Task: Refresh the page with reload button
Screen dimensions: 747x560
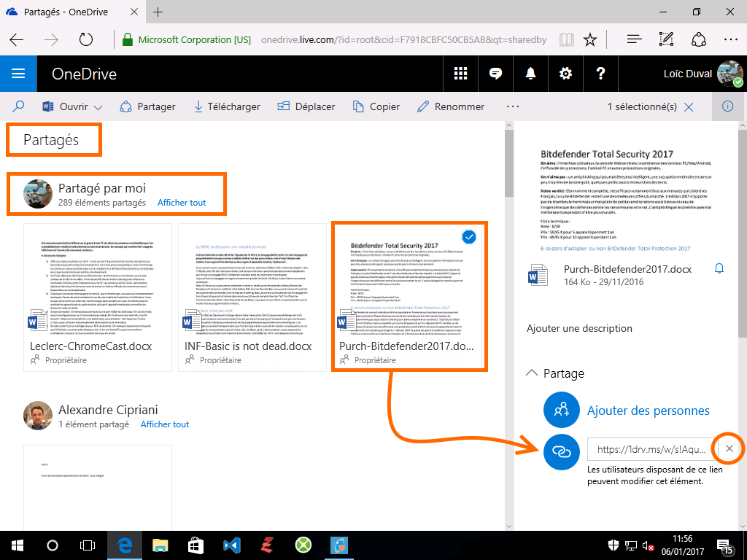Action: tap(86, 40)
